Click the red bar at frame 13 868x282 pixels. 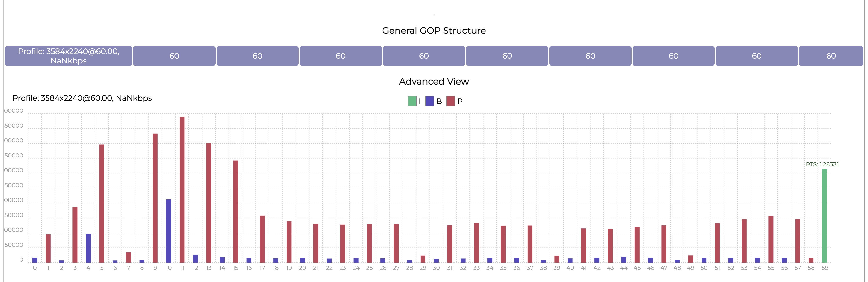(209, 203)
